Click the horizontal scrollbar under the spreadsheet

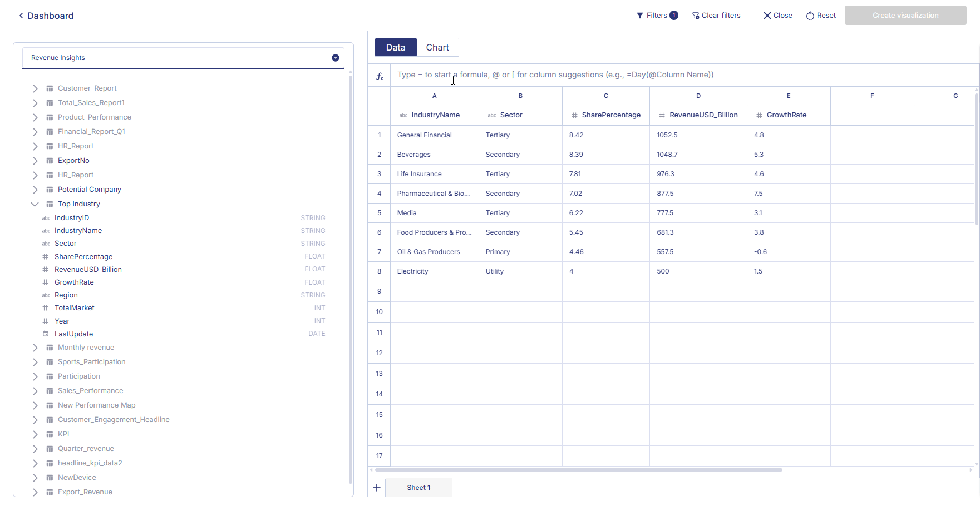click(579, 470)
